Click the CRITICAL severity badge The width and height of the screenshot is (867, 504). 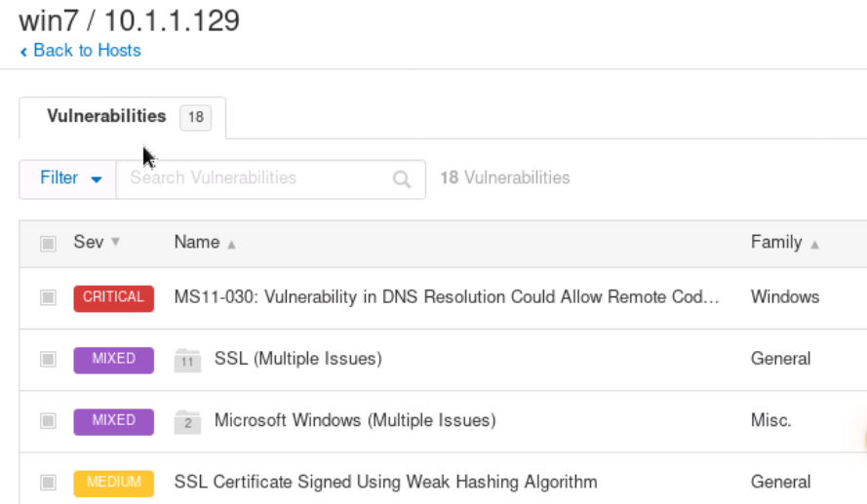pos(113,297)
